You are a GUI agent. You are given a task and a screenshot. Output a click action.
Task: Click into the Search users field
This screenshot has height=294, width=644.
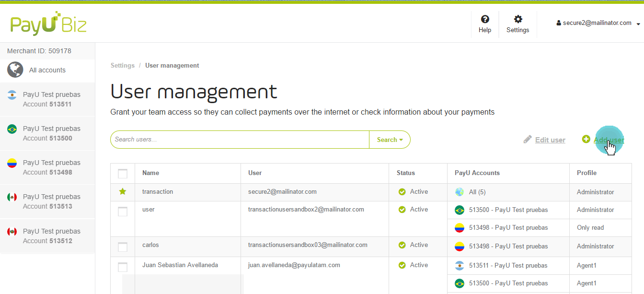[240, 140]
